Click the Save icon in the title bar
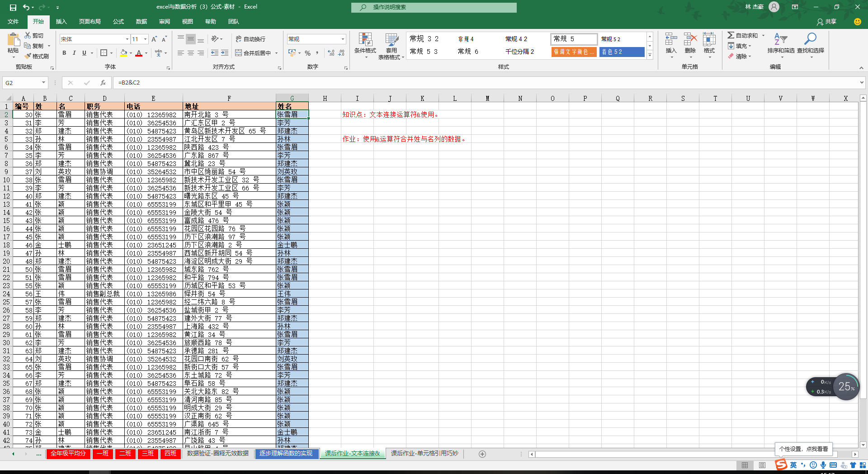The image size is (868, 474). point(13,7)
